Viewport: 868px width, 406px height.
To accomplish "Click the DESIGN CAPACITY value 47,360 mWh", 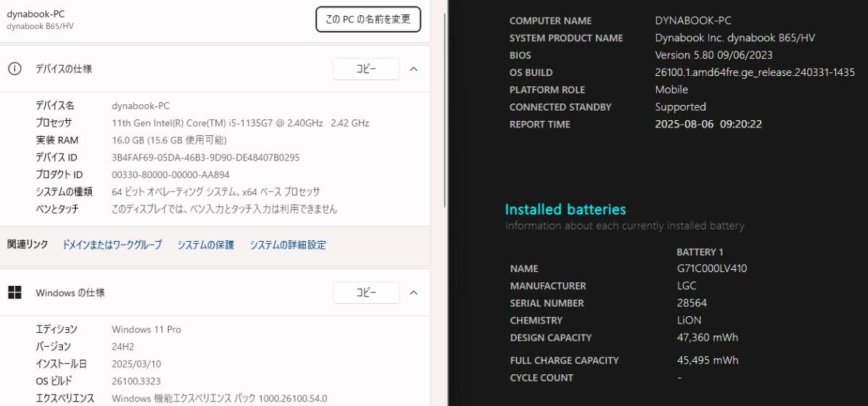I will click(x=707, y=337).
